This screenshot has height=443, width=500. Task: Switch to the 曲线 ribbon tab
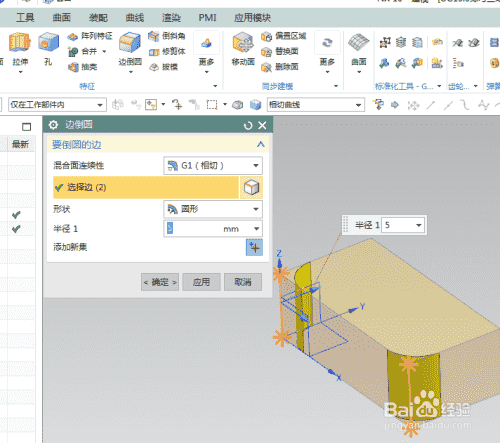[x=135, y=18]
